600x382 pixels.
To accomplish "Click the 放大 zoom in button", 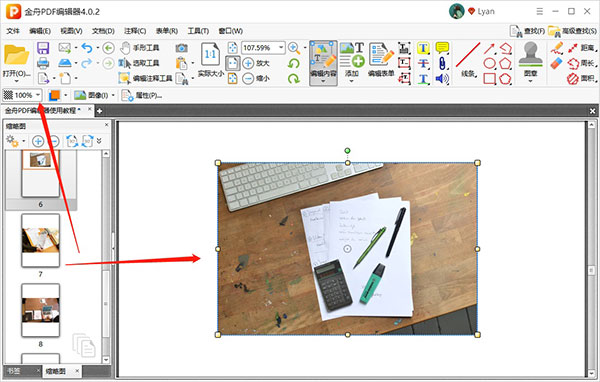I will 256,63.
